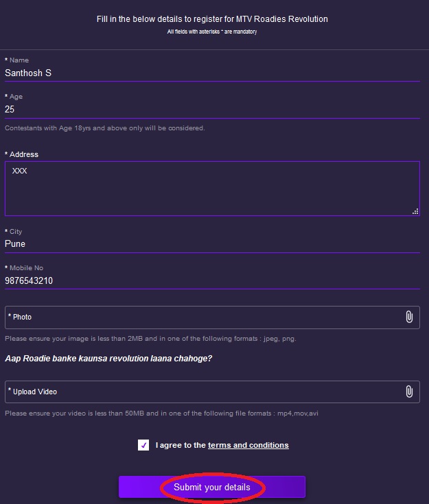Click the Address box resize handle
429x504 pixels.
(x=415, y=212)
